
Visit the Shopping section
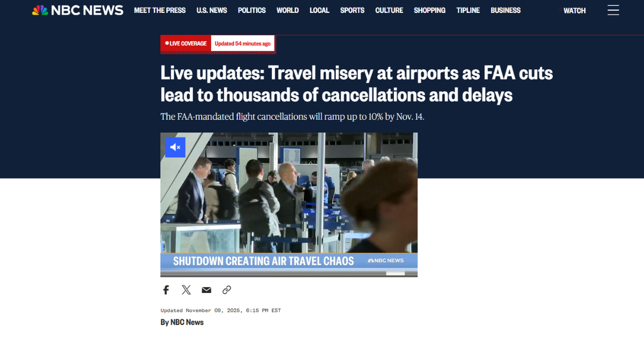click(x=429, y=10)
